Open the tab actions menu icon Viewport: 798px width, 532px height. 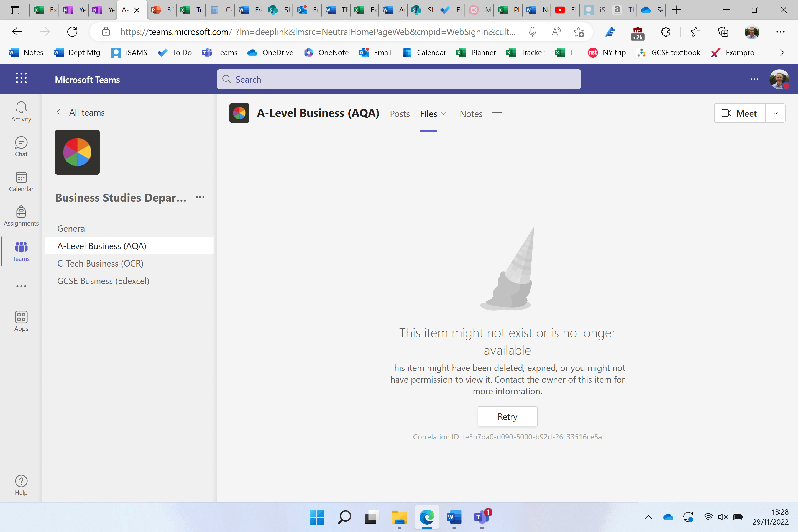[x=15, y=10]
